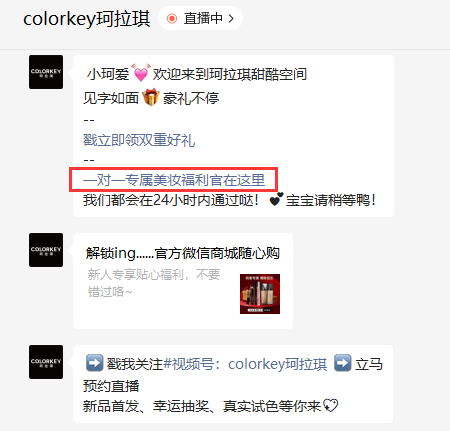The width and height of the screenshot is (450, 431).
Task: Open the third message's COLORKEY avatar
Action: coord(46,362)
